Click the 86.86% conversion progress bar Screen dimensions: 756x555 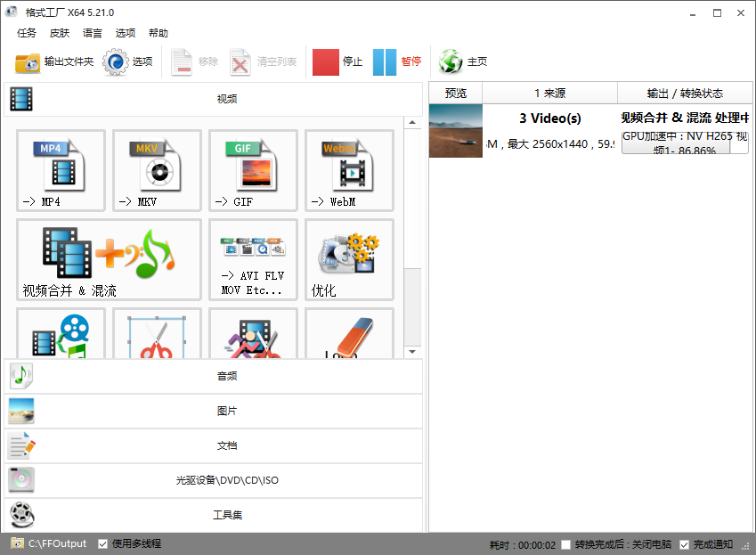click(x=685, y=143)
